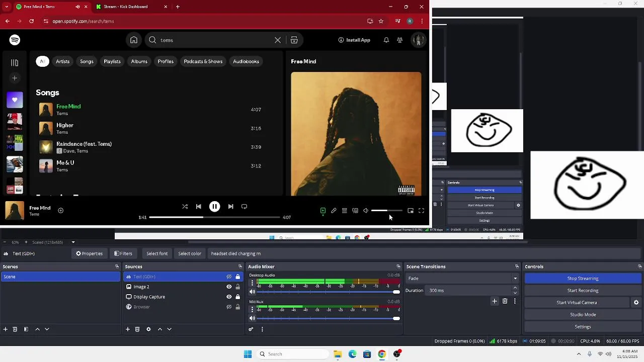644x362 pixels.
Task: Adjust the Mic/Aux volume slider
Action: point(329,318)
